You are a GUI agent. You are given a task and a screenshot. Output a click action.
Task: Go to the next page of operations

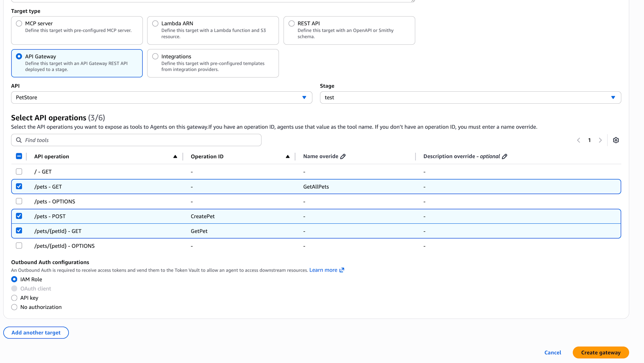tap(600, 140)
